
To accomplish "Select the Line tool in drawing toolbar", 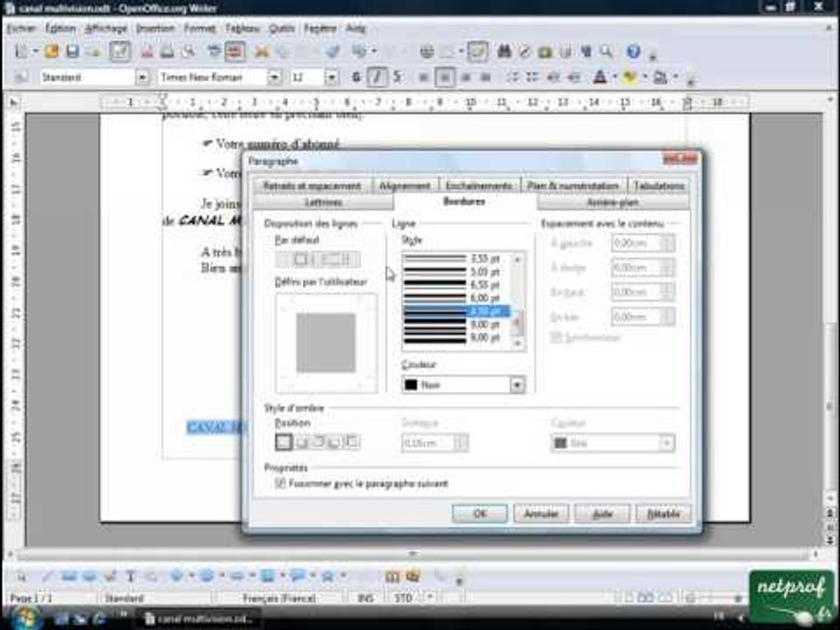I will pyautogui.click(x=47, y=577).
